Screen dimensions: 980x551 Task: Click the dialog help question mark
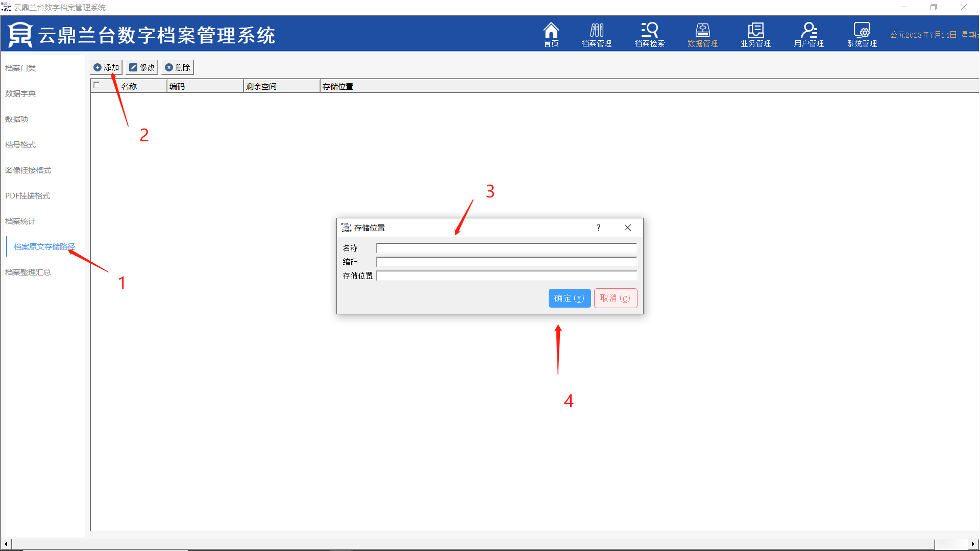tap(598, 228)
